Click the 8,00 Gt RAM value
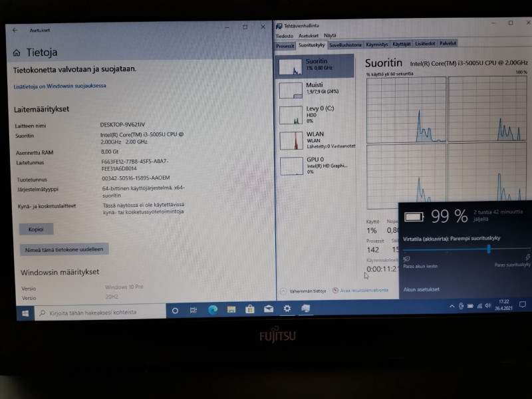This screenshot has height=399, width=532. point(110,152)
